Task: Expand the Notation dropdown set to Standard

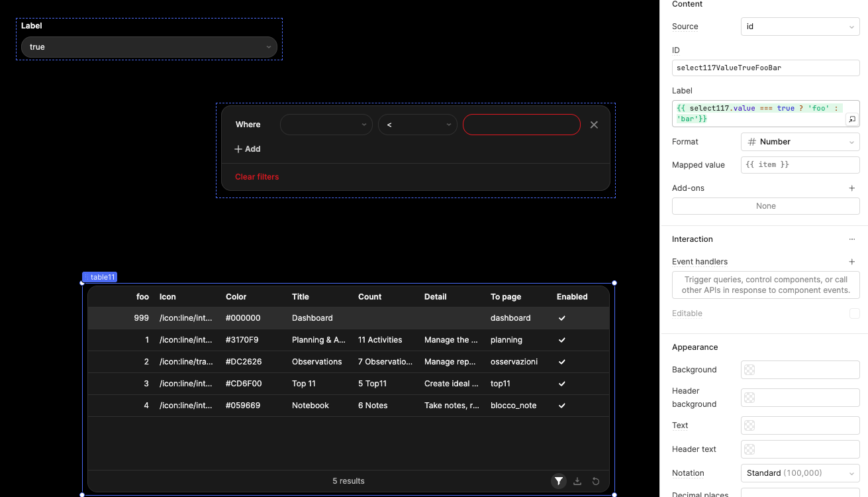Action: tap(800, 473)
